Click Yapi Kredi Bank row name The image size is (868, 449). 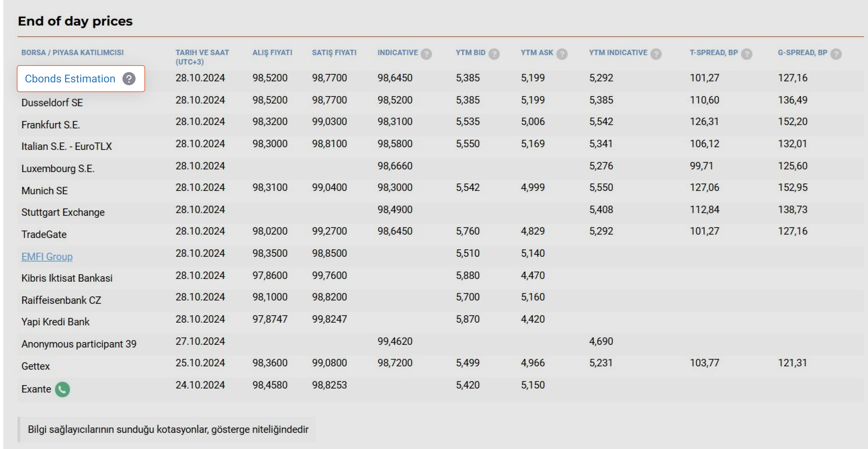55,322
